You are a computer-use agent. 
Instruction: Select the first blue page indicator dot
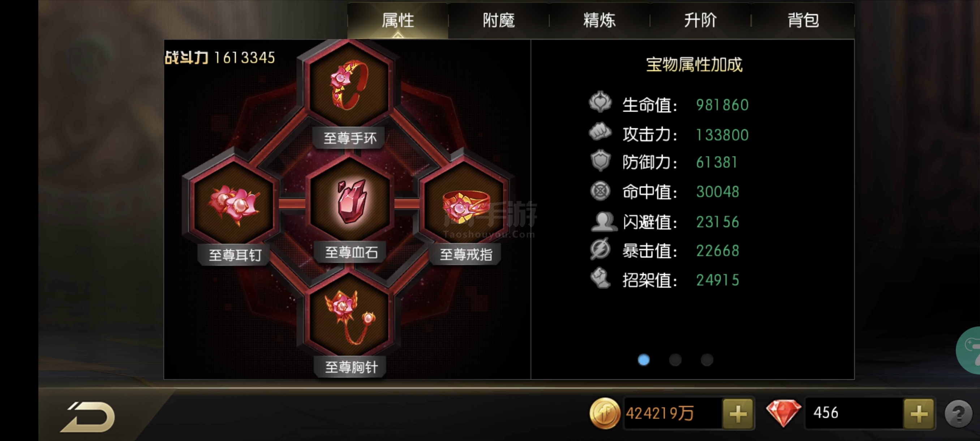[x=644, y=360]
